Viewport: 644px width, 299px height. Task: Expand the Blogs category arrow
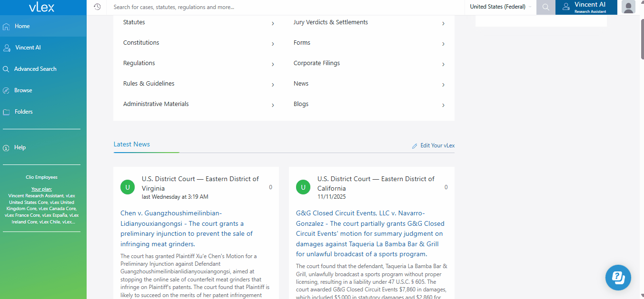tap(443, 105)
